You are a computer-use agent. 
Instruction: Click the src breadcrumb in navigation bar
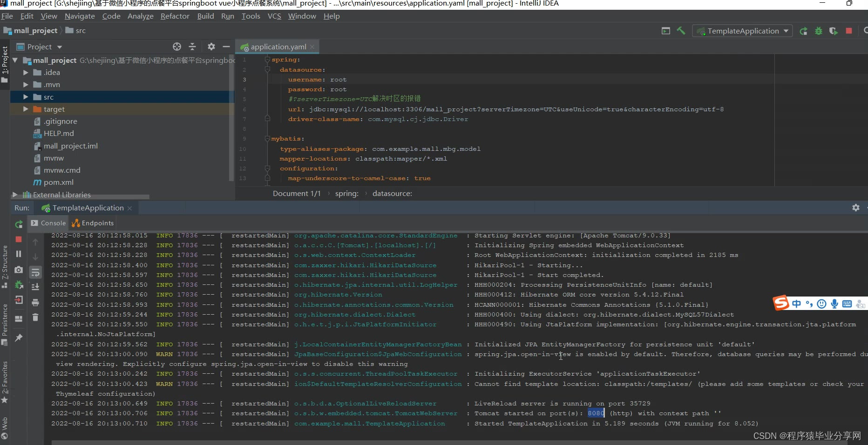(80, 31)
